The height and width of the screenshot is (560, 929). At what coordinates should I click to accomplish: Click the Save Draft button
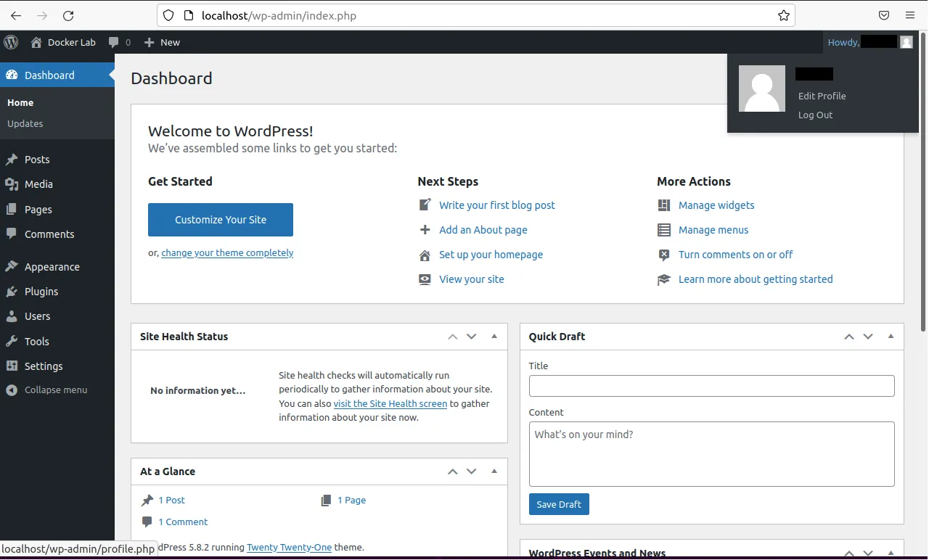click(x=559, y=504)
